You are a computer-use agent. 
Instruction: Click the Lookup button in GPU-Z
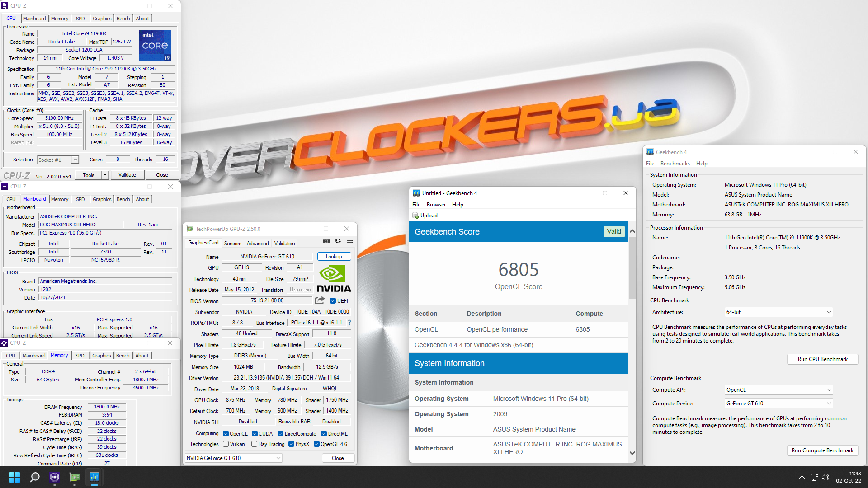click(334, 257)
